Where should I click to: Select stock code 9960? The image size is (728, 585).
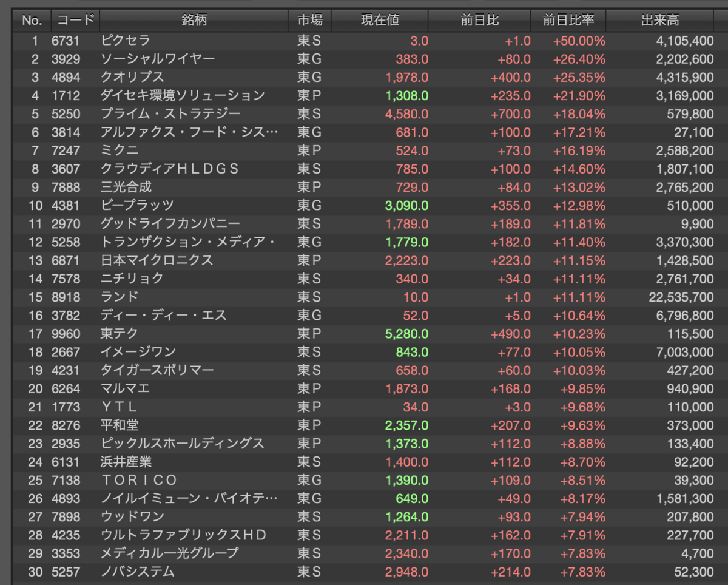(66, 333)
